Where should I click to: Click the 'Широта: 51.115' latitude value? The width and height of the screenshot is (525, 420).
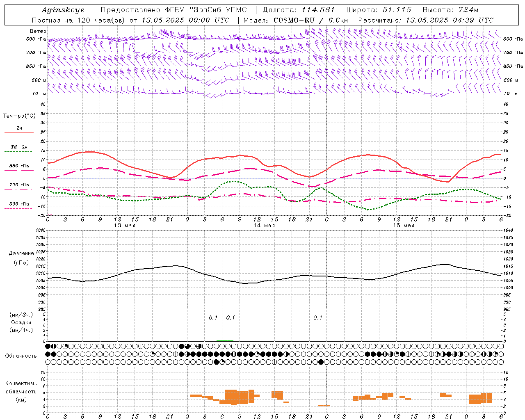coord(379,10)
